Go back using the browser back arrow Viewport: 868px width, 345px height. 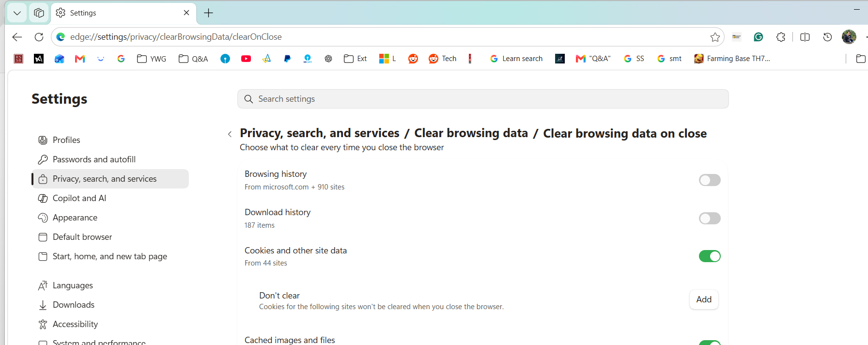[17, 37]
